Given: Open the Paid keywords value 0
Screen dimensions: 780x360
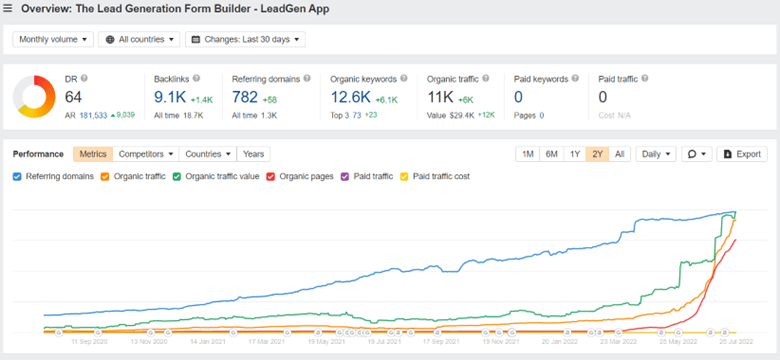Looking at the screenshot, I should point(519,97).
